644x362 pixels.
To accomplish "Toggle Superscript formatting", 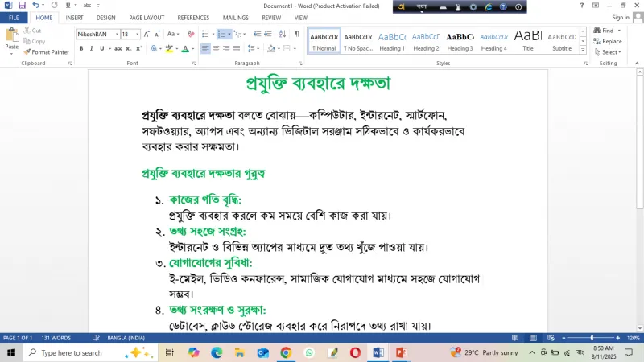I will click(138, 48).
